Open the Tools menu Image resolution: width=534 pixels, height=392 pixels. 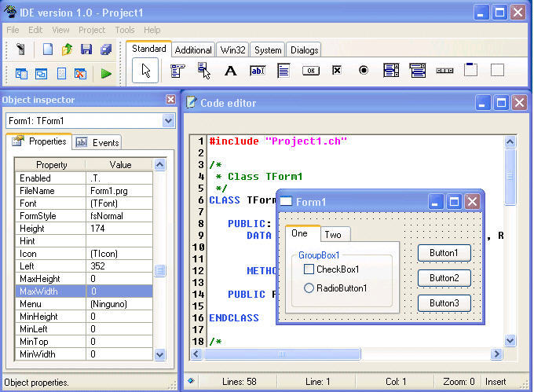click(x=125, y=30)
